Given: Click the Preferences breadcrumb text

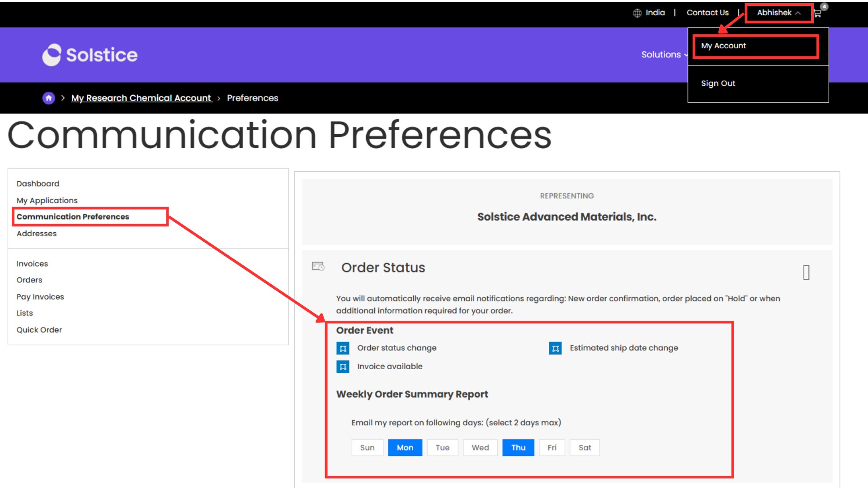Looking at the screenshot, I should point(252,98).
